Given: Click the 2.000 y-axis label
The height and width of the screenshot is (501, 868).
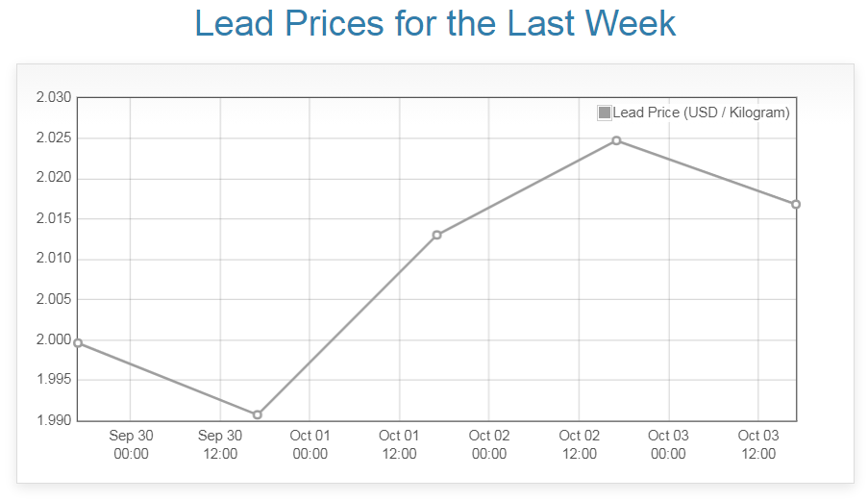Looking at the screenshot, I should [54, 339].
